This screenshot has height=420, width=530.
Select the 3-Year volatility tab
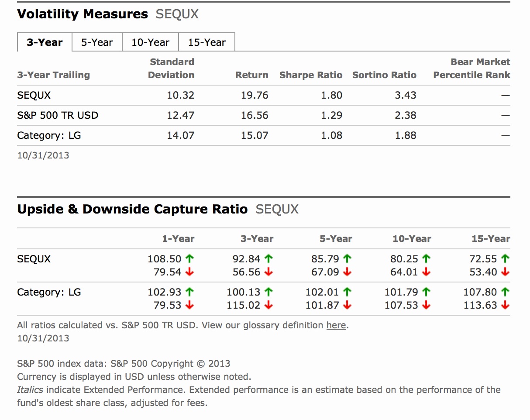click(x=45, y=42)
